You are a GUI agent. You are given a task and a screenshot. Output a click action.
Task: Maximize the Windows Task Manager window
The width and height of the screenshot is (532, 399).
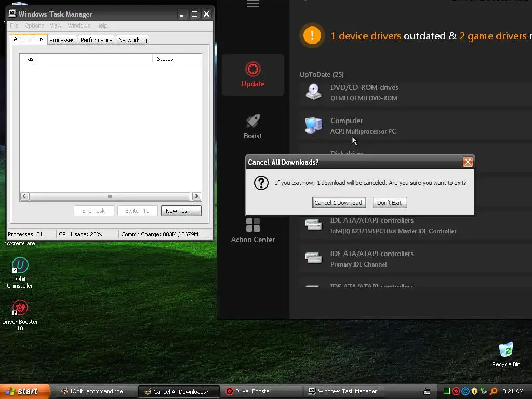[x=194, y=14]
